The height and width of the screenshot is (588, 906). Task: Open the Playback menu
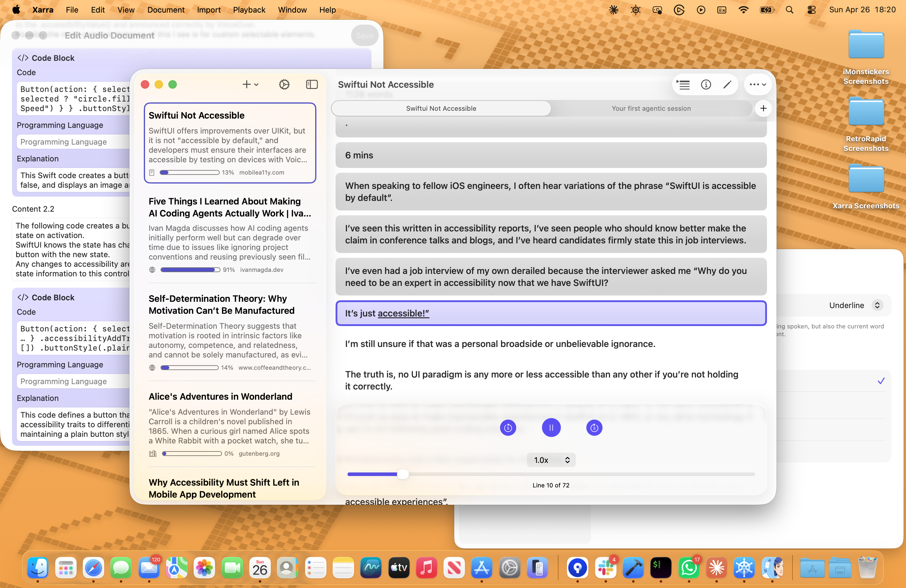249,10
